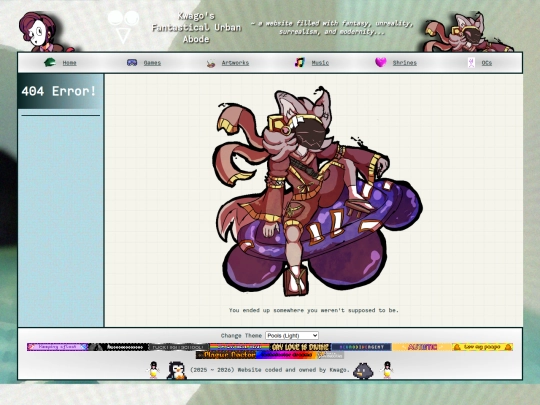Image resolution: width=540 pixels, height=405 pixels.
Task: Open the Games page link
Action: pyautogui.click(x=152, y=63)
